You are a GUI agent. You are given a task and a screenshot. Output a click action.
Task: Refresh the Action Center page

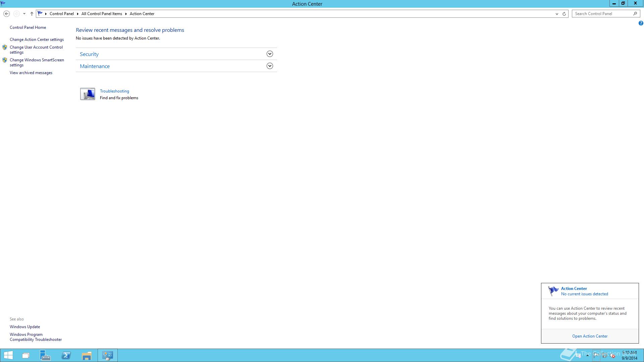[x=564, y=14]
